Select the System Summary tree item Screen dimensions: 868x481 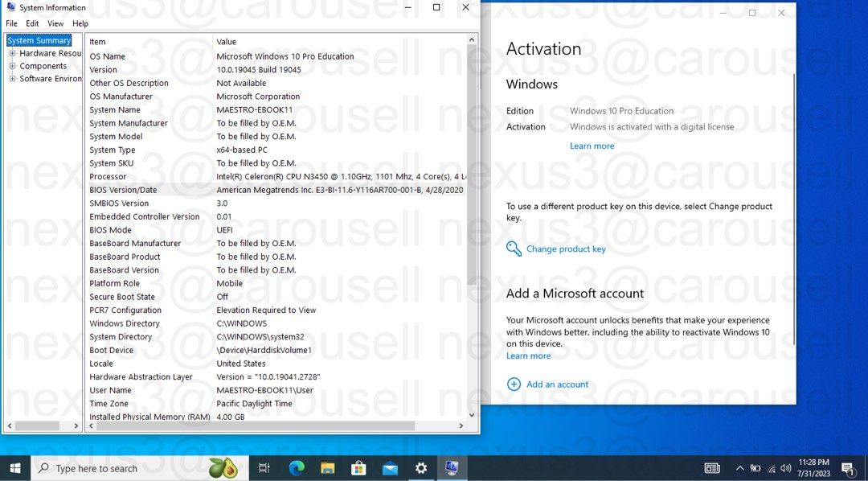tap(39, 40)
